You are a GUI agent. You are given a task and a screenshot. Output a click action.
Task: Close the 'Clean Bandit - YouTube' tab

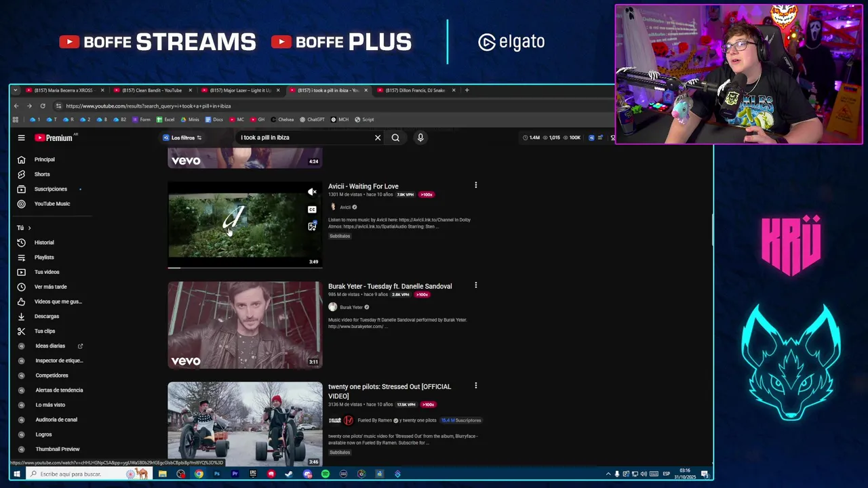click(x=190, y=90)
